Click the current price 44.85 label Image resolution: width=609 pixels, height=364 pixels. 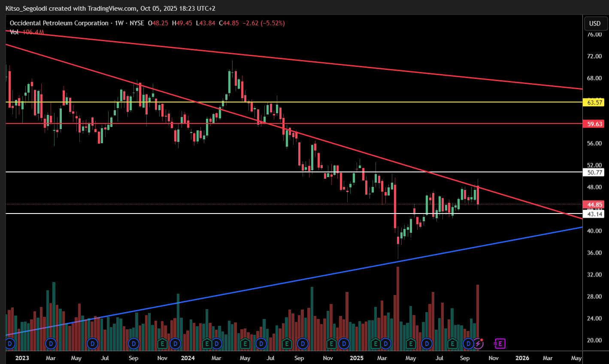pyautogui.click(x=595, y=205)
